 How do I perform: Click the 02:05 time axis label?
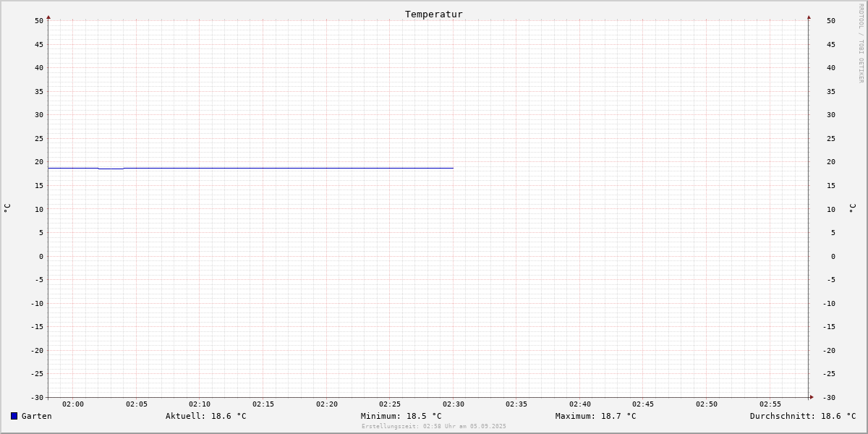click(137, 404)
